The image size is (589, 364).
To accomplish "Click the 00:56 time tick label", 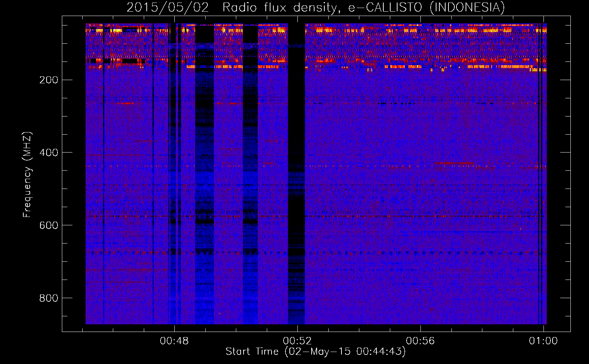I will (x=420, y=341).
